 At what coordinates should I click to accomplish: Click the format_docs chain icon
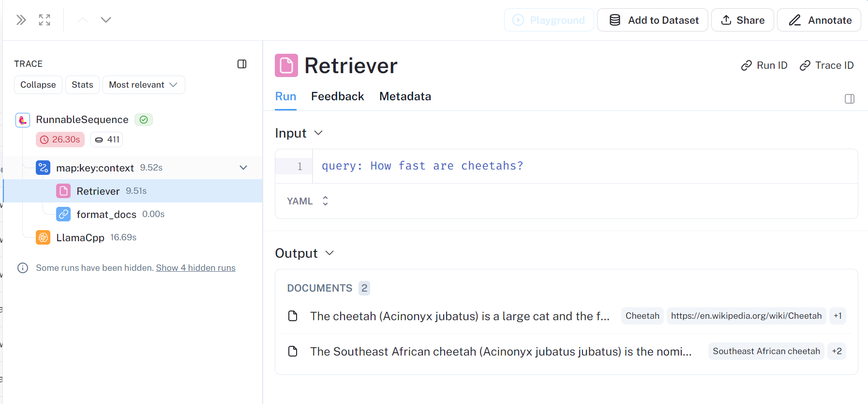coord(63,214)
